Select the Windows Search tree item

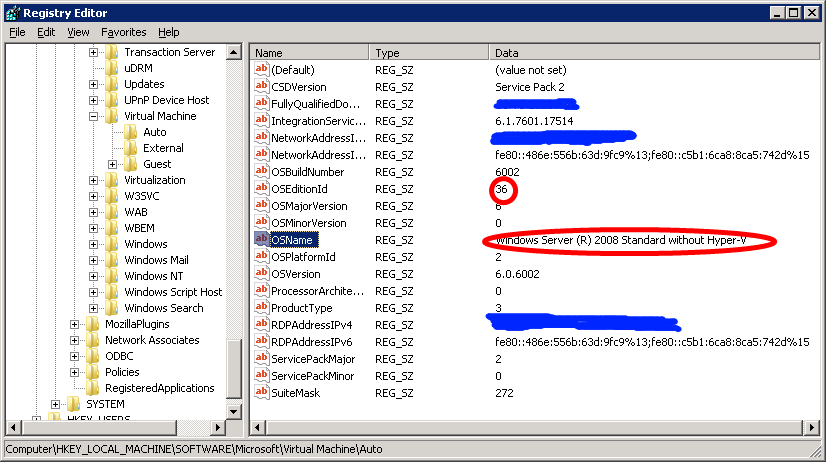[x=164, y=308]
